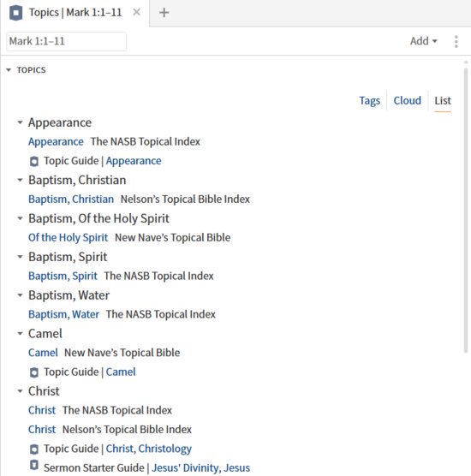The image size is (471, 476).
Task: Open the Topic Guide Camel link
Action: [x=121, y=372]
